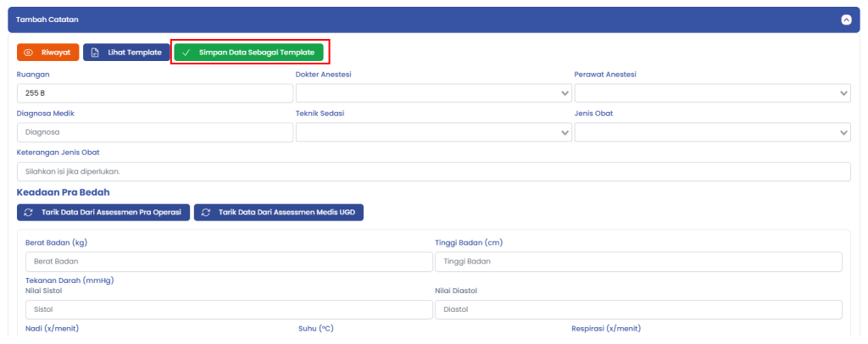Click the eye icon on Riwayat button

29,53
